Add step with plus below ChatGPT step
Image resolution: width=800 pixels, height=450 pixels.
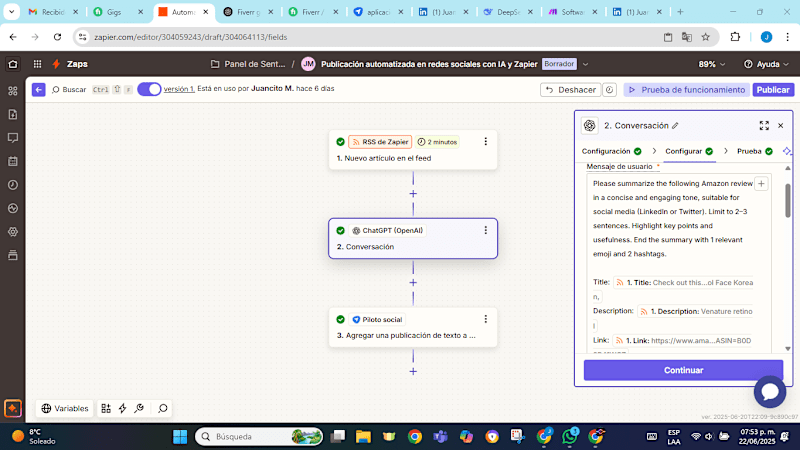tap(413, 283)
